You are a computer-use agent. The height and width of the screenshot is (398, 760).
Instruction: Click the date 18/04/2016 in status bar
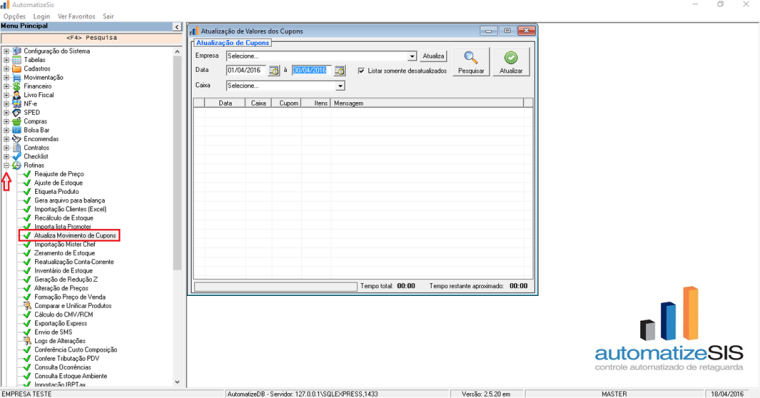point(727,394)
